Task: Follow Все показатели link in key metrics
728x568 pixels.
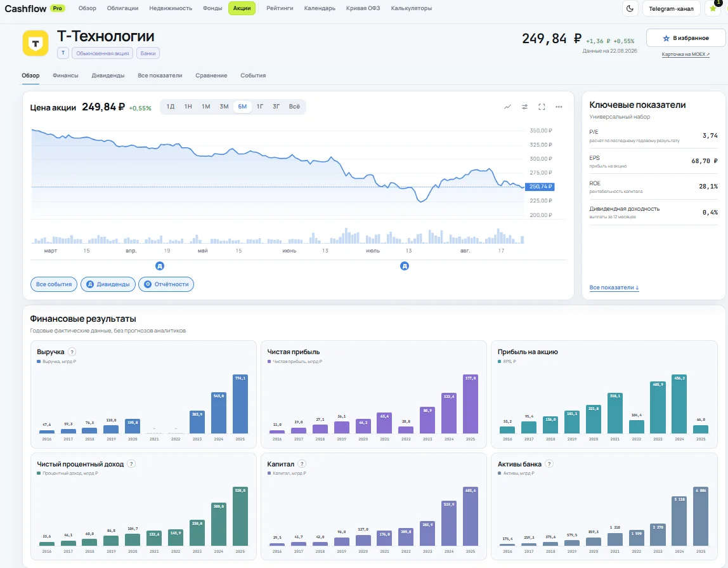Action: coord(614,287)
